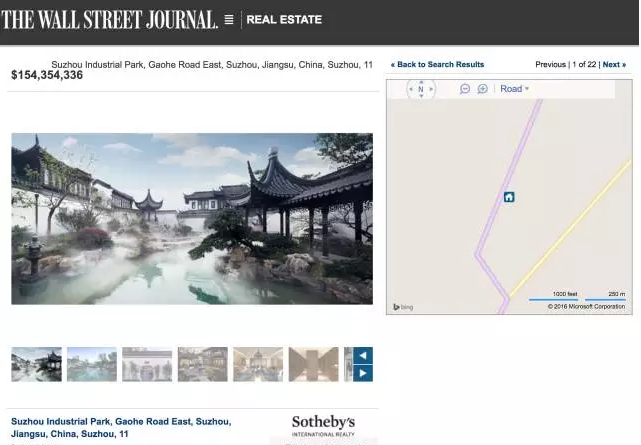Show previous thumbnails with left arrow
Viewport: 641px width, 445px height.
pos(363,356)
